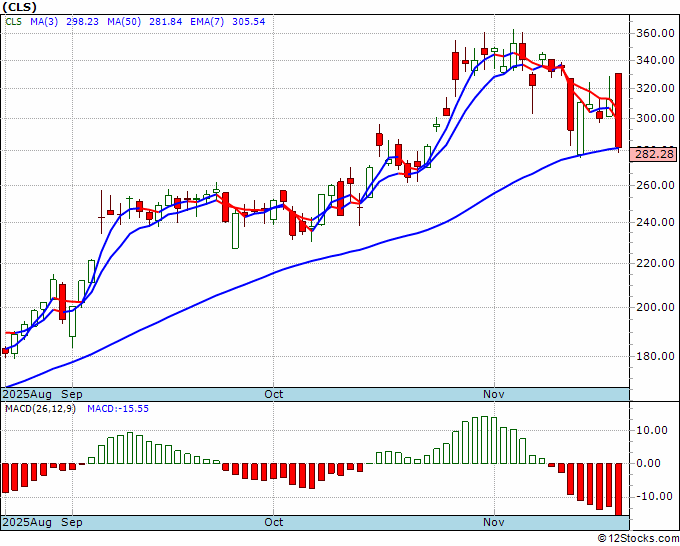
Task: Click the EMA(7) value 305.54
Action: 249,22
